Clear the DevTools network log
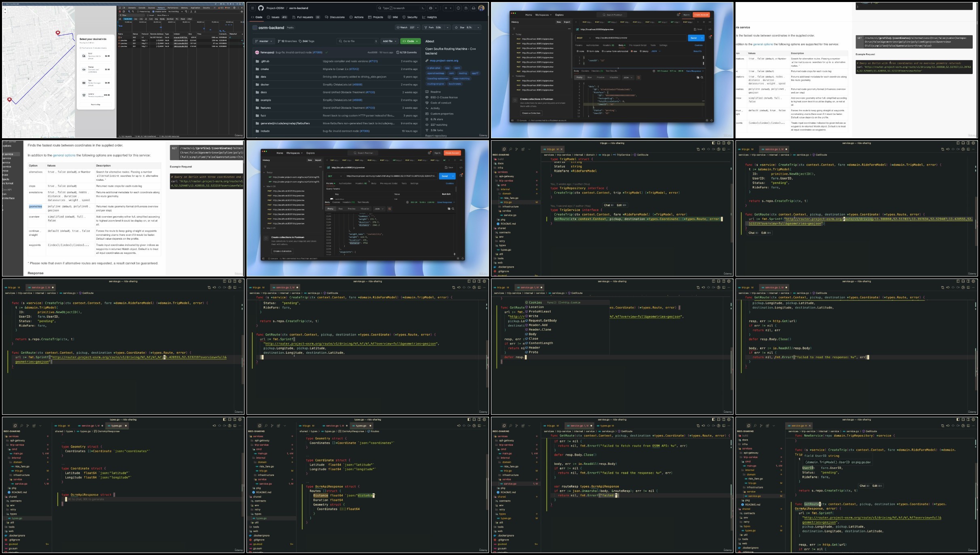 point(124,12)
